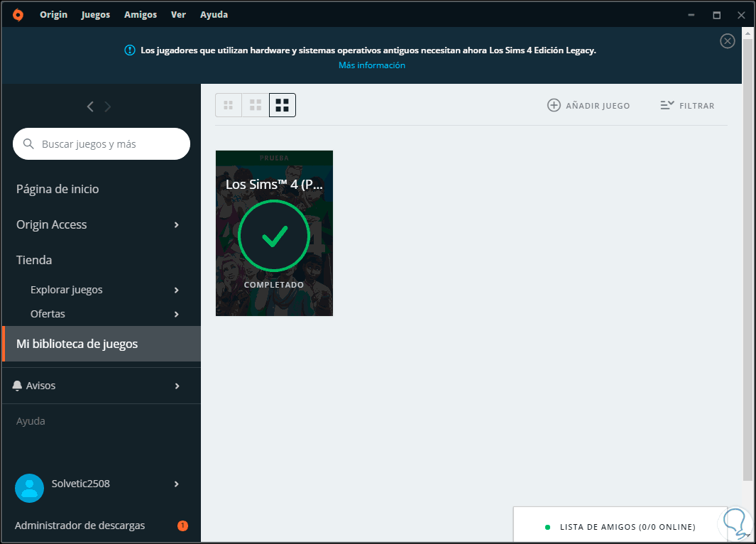Open FILTRAR label
Image resolution: width=756 pixels, height=544 pixels.
click(x=696, y=106)
